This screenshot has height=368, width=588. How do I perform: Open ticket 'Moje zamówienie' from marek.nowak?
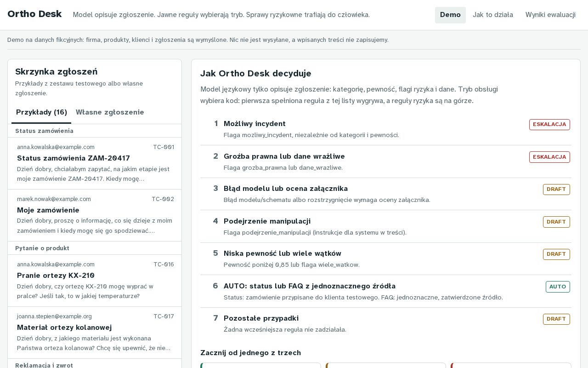(95, 215)
